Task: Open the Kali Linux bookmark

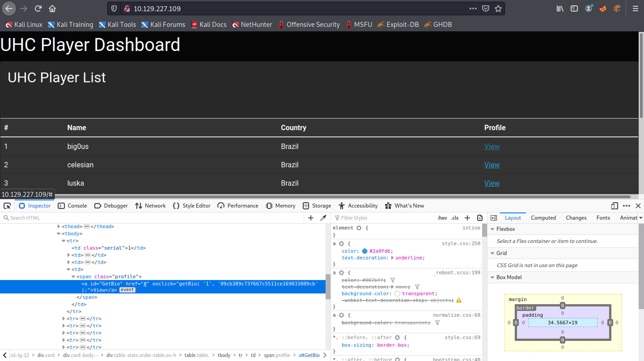Action: coord(24,25)
